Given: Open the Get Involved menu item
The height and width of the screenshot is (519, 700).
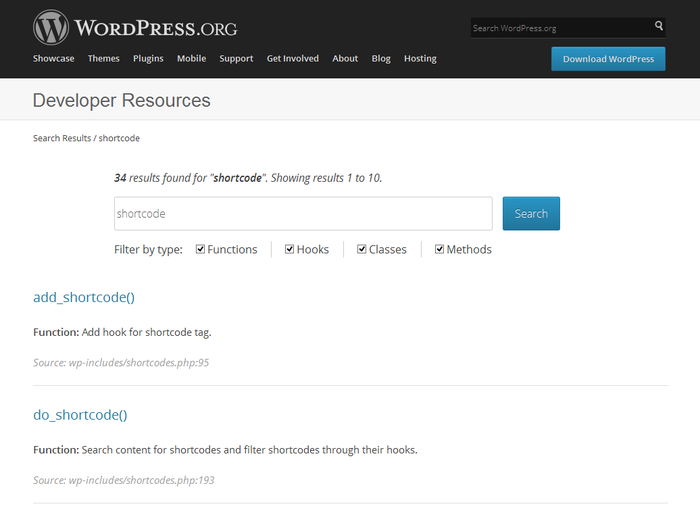Looking at the screenshot, I should point(293,58).
